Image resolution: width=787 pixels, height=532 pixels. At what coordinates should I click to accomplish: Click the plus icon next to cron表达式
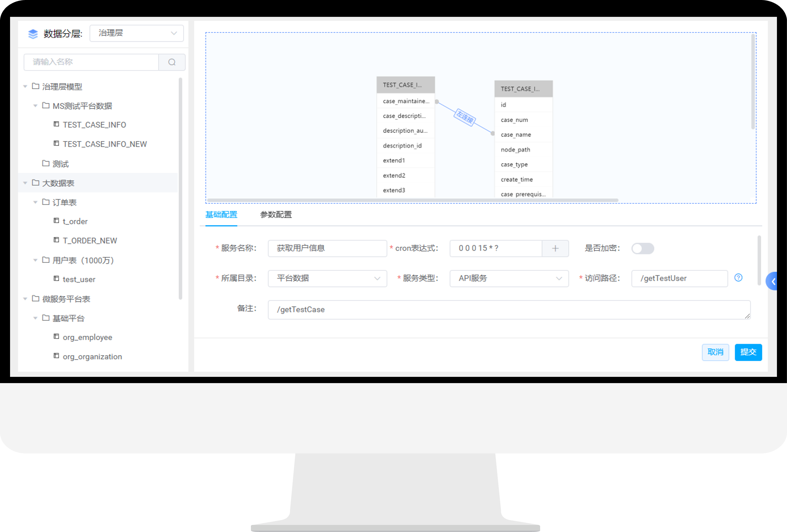(x=555, y=248)
